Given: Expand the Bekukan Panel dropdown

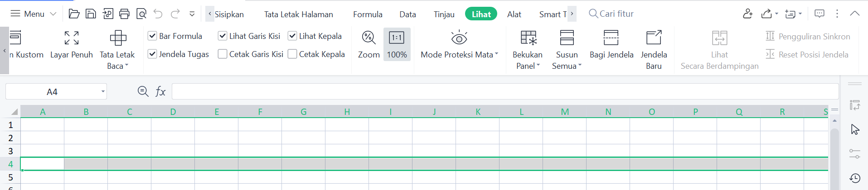Looking at the screenshot, I should pyautogui.click(x=528, y=66).
